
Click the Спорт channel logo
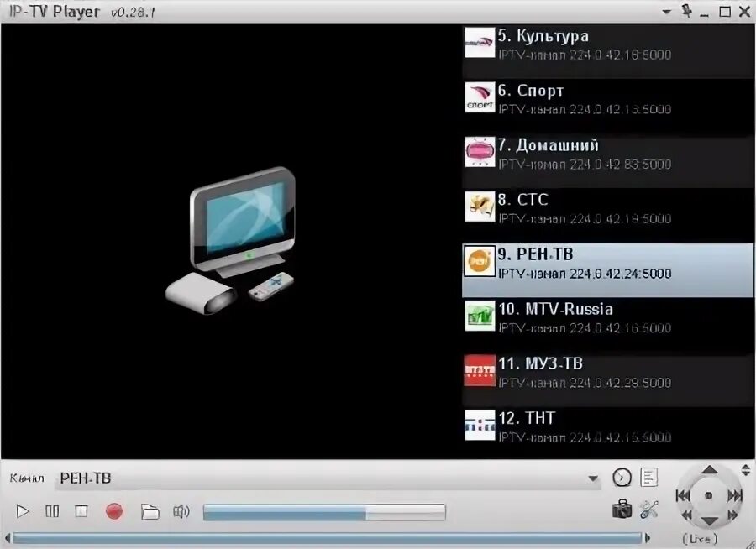pos(480,97)
